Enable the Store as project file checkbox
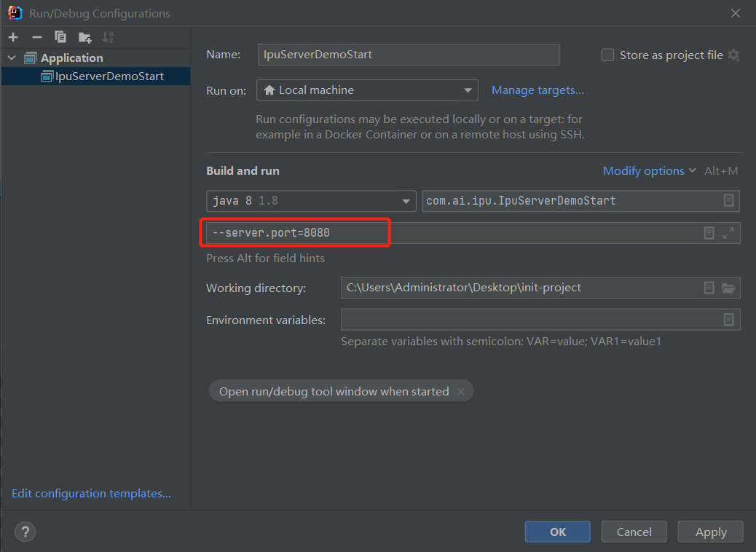756x552 pixels. pos(607,55)
